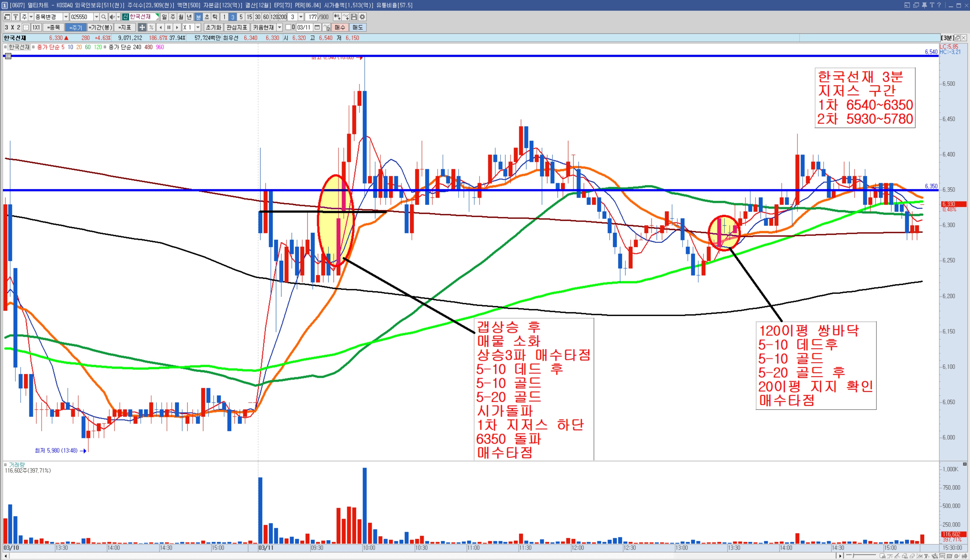This screenshot has height=560, width=970.
Task: Expand the stock code 025550 dropdown
Action: point(96,17)
